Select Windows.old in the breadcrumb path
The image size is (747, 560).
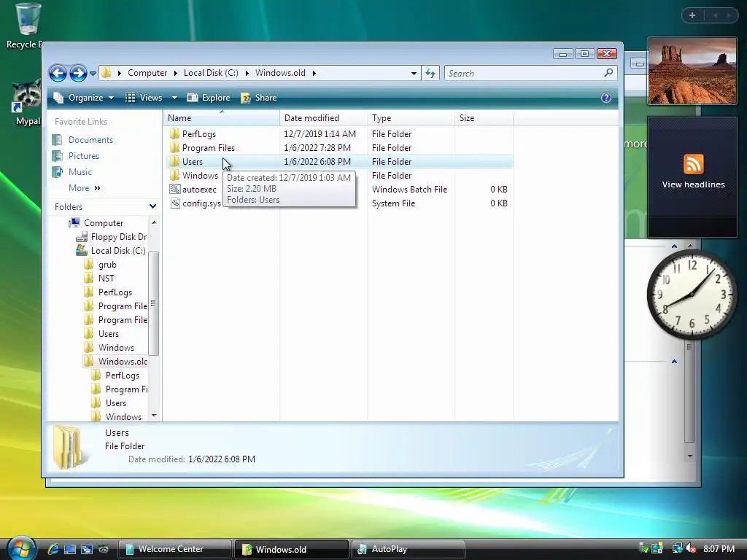click(x=280, y=73)
